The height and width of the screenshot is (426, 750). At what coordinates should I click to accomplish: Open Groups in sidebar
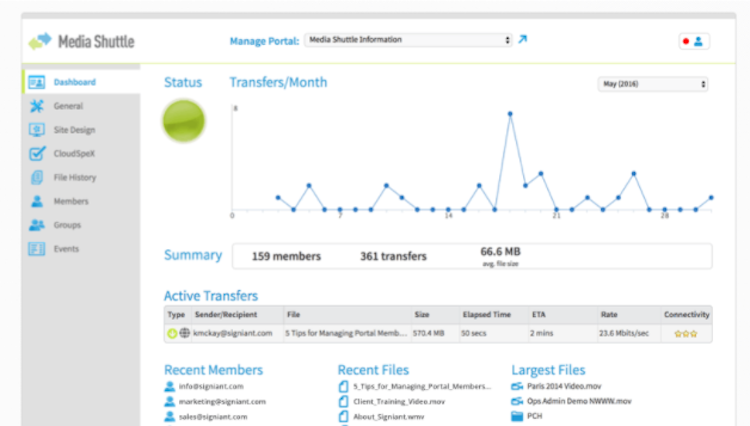coord(67,225)
